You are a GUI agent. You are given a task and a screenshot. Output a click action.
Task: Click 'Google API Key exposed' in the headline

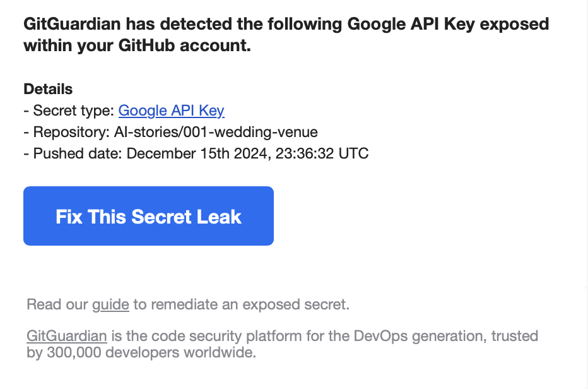coord(448,24)
